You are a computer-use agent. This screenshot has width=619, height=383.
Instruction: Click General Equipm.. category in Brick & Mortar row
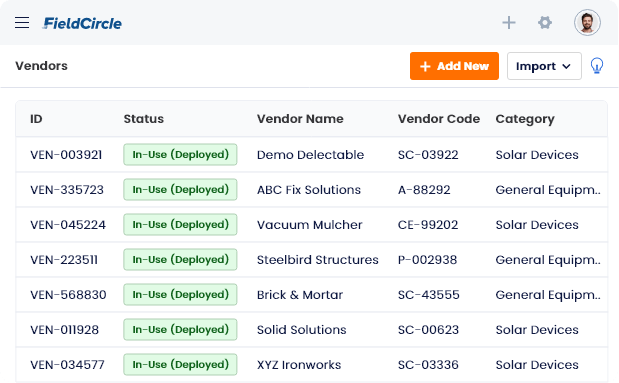click(548, 295)
